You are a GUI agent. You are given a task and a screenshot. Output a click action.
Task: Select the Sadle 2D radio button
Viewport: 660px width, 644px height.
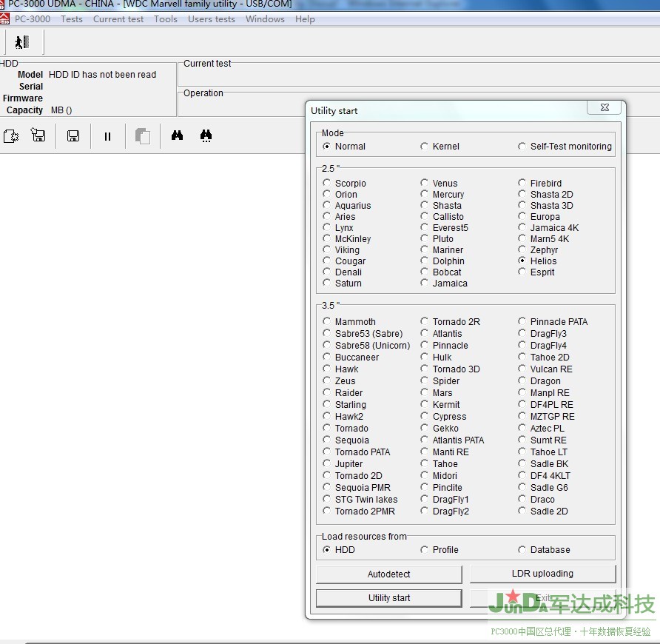coord(522,511)
